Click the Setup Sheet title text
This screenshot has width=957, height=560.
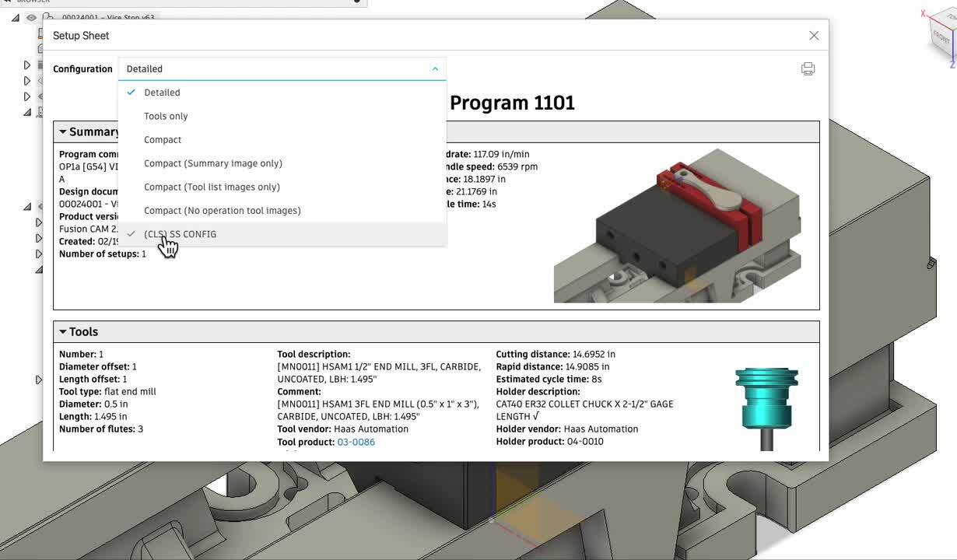[81, 36]
